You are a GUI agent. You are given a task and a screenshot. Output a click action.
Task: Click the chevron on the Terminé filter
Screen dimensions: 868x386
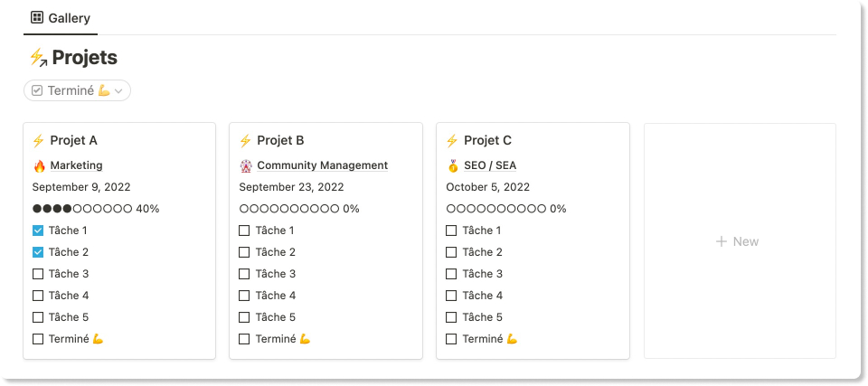(x=118, y=90)
